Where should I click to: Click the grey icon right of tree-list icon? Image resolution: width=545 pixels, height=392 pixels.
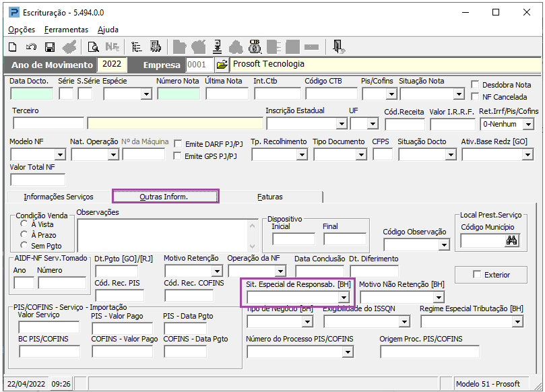click(x=156, y=46)
